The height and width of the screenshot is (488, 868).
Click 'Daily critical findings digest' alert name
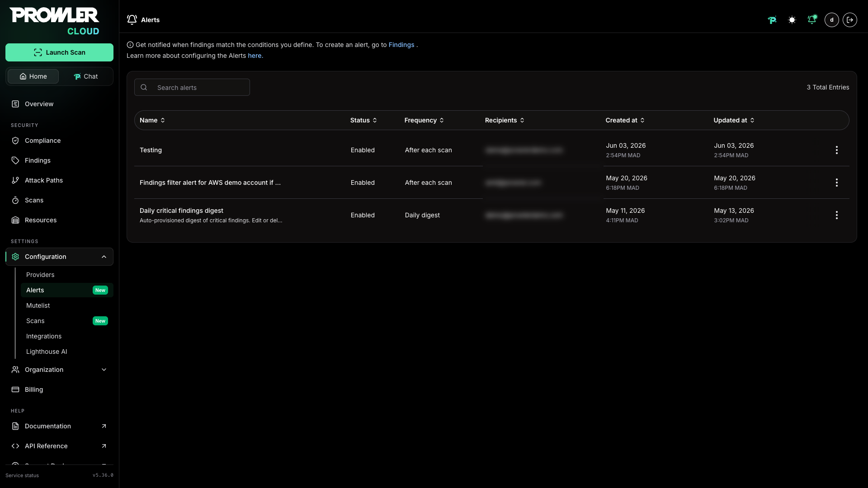pos(181,211)
